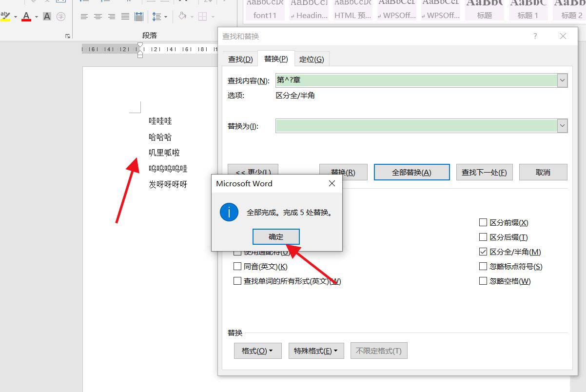The image size is (586, 392).
Task: Click the document line 哇哇哇
Action: tap(160, 121)
